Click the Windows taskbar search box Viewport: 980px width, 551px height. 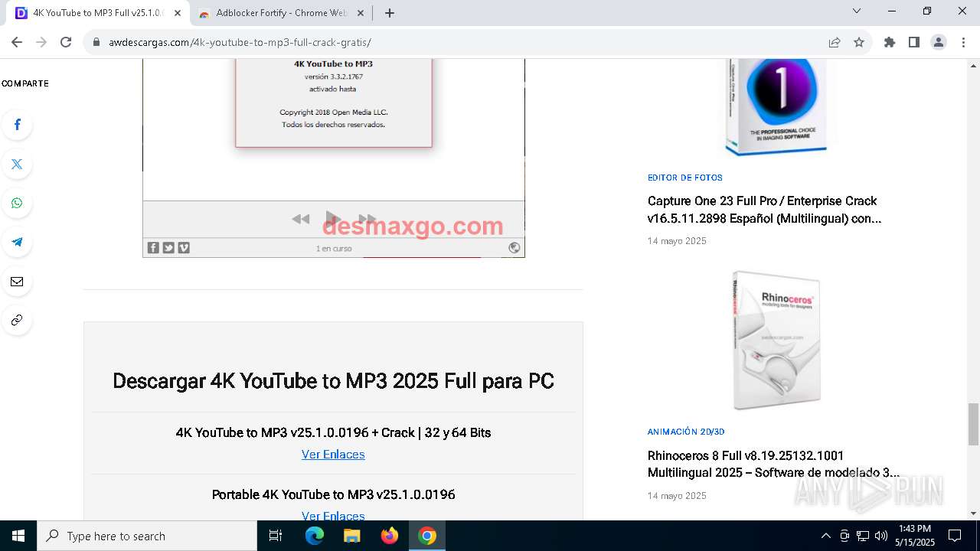[x=147, y=536]
